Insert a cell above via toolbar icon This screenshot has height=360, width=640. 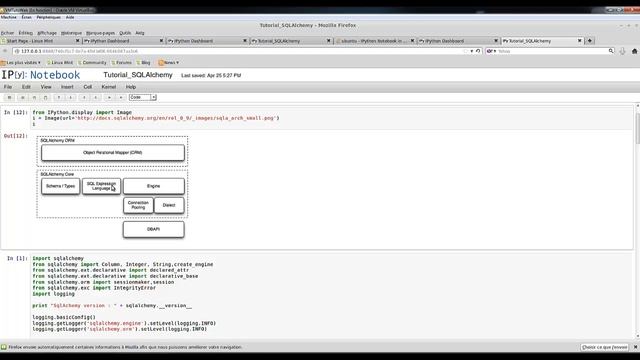(x=84, y=98)
